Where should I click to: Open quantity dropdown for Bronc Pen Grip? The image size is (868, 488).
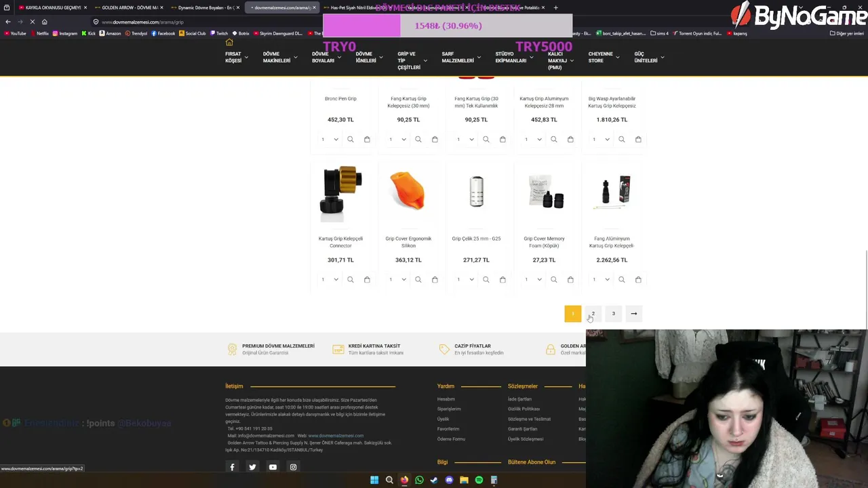click(330, 140)
